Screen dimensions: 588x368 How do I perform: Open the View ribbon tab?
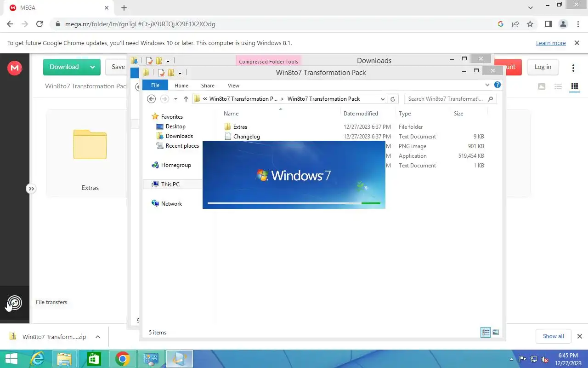(233, 86)
